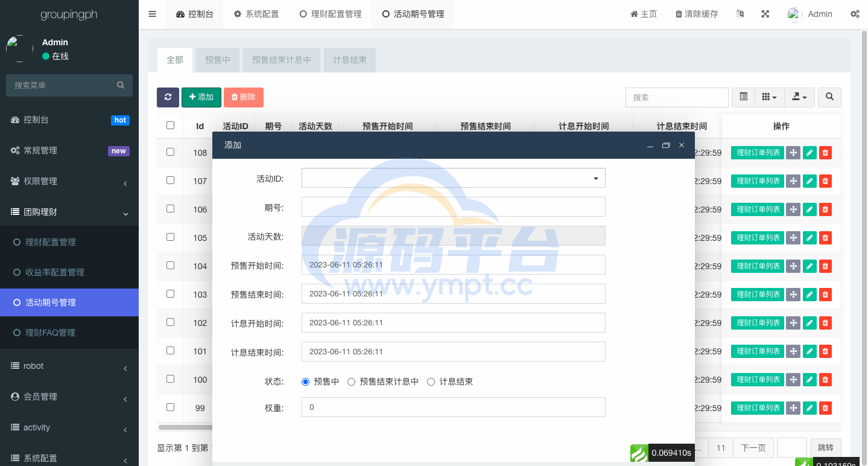
Task: Click the red delete icon in row 101
Action: pos(825,351)
